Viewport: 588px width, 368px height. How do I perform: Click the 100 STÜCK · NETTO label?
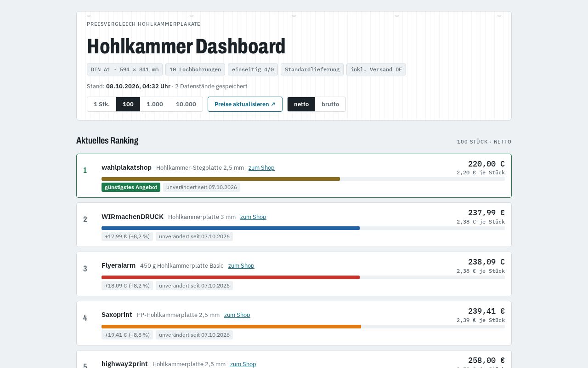tap(484, 142)
